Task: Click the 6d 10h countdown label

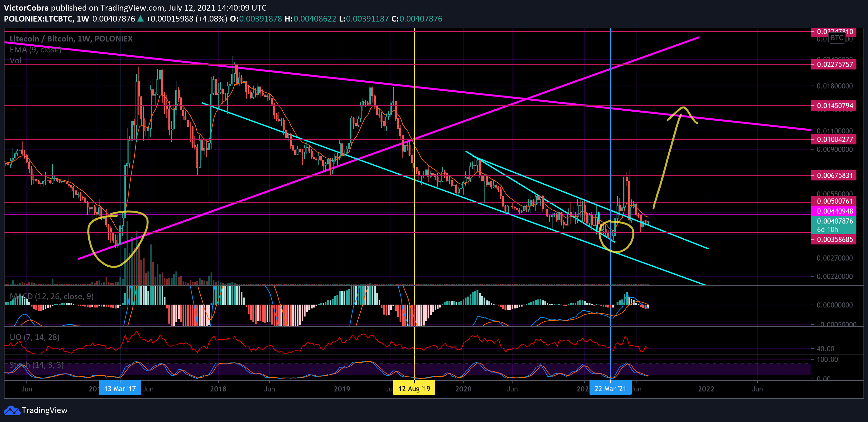Action: 827,230
